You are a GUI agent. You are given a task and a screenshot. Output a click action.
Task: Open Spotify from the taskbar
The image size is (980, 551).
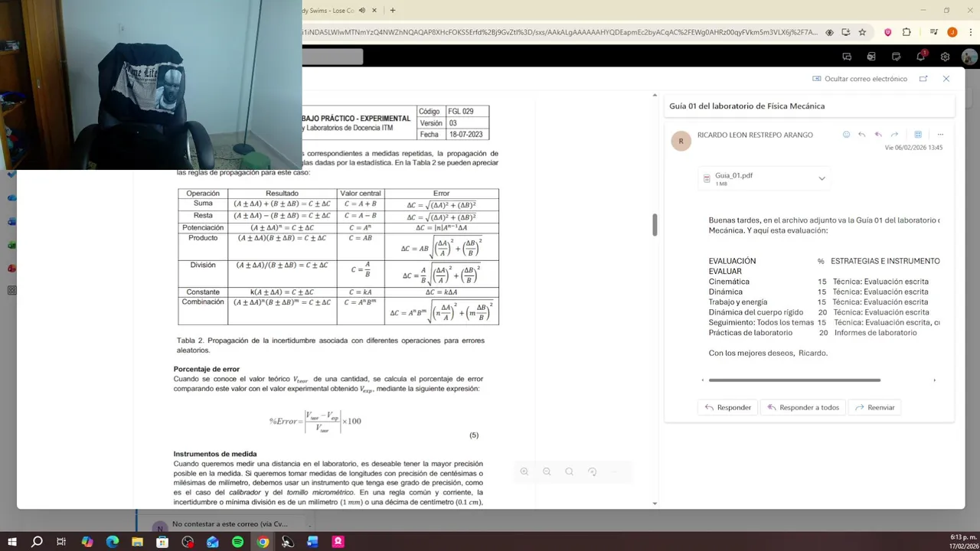237,542
